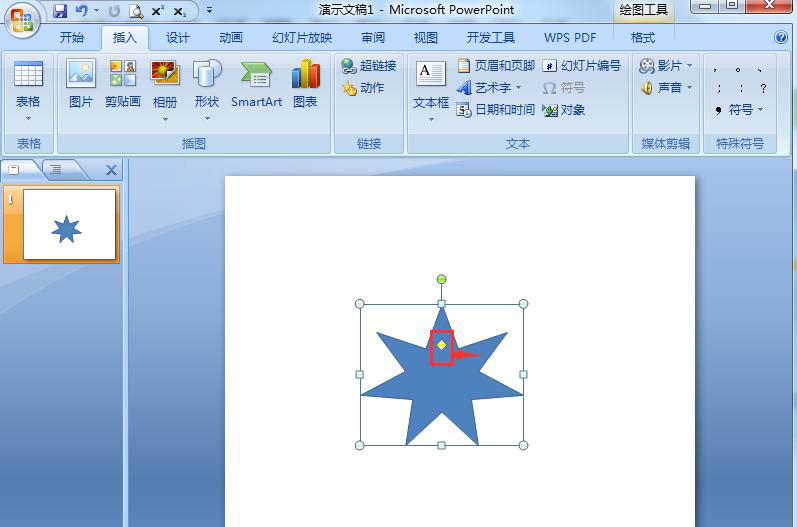Expand the 相册 dropdown arrow
This screenshot has width=797, height=527.
pyautogui.click(x=165, y=120)
